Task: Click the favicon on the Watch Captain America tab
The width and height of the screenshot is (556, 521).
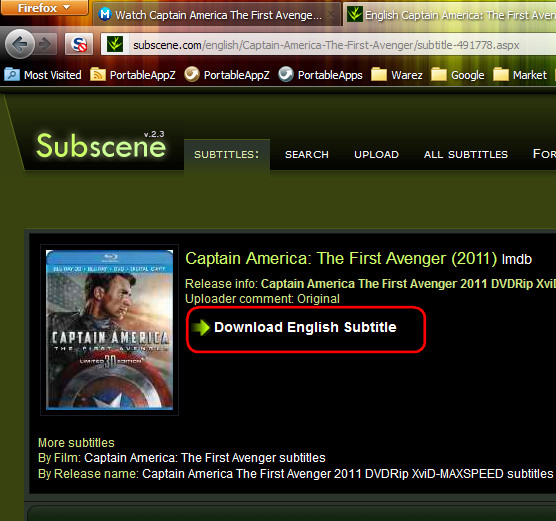Action: pos(105,15)
